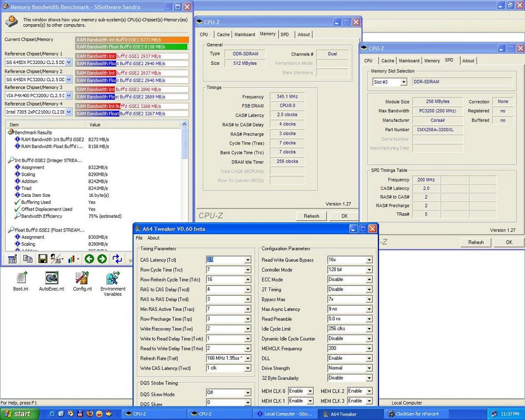Image resolution: width=525 pixels, height=420 pixels.
Task: Open the MEM CLK 2 Enable dropdown
Action: (x=369, y=391)
